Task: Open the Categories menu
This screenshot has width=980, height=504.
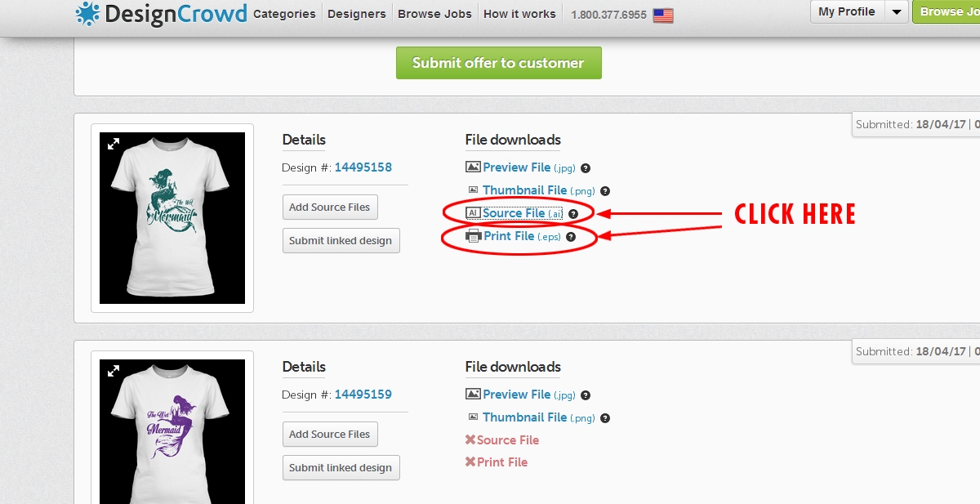Action: pos(284,14)
